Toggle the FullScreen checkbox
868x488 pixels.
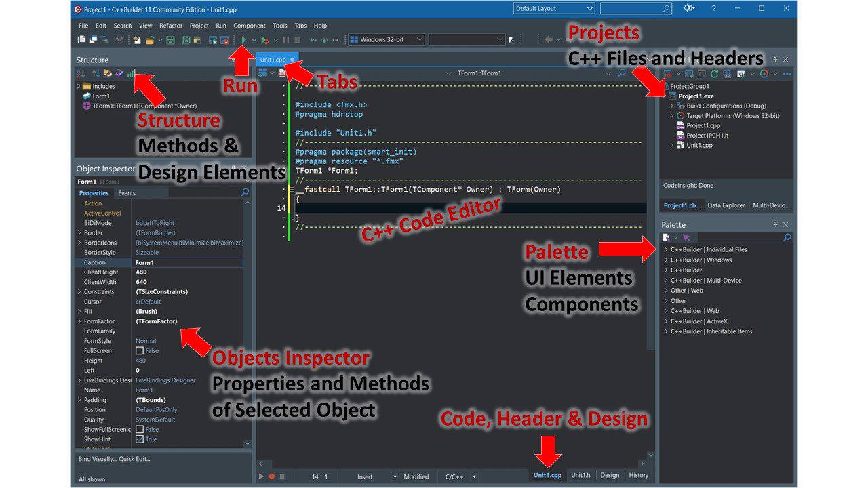140,351
